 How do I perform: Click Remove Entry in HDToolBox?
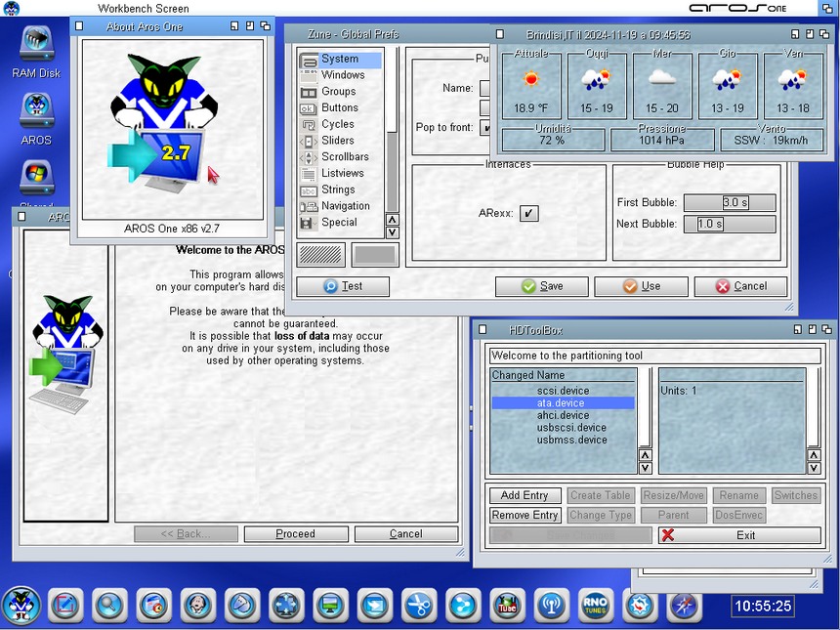pyautogui.click(x=525, y=515)
